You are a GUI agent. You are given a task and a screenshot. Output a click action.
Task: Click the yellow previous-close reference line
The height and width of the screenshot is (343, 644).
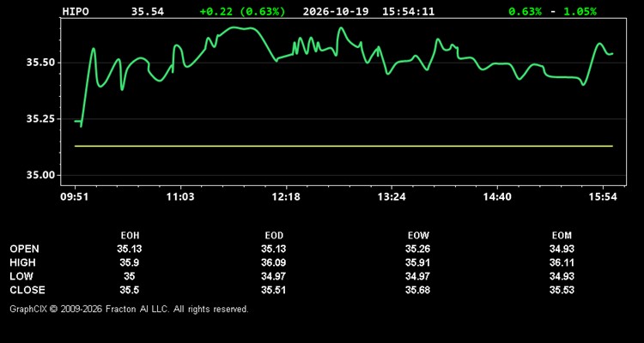[343, 146]
